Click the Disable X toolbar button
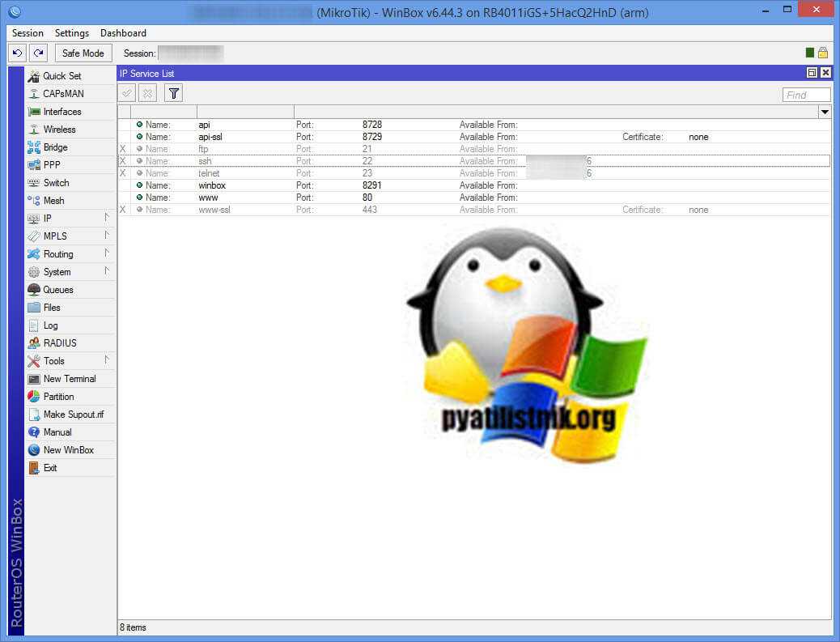 click(147, 93)
